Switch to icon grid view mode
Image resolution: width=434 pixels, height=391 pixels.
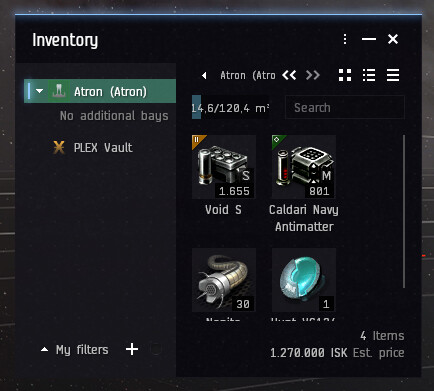click(x=345, y=75)
